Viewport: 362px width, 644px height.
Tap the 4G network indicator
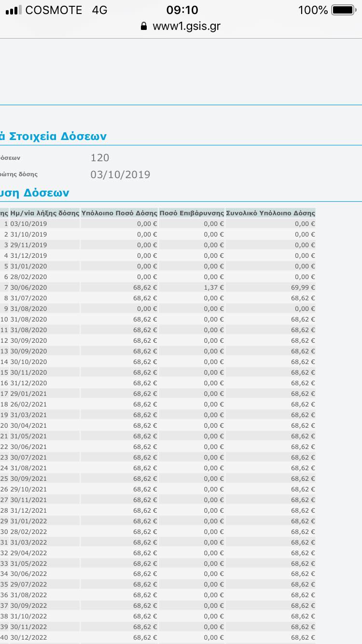pyautogui.click(x=99, y=10)
